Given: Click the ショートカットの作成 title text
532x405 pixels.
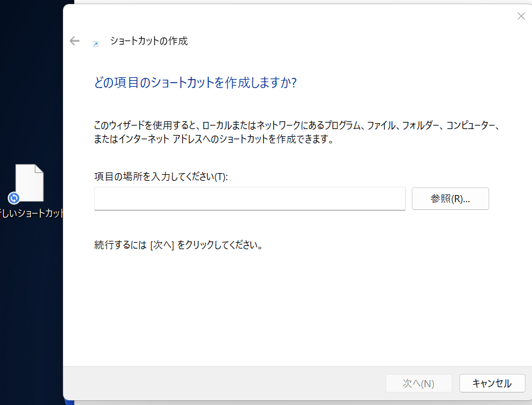Looking at the screenshot, I should (x=149, y=41).
